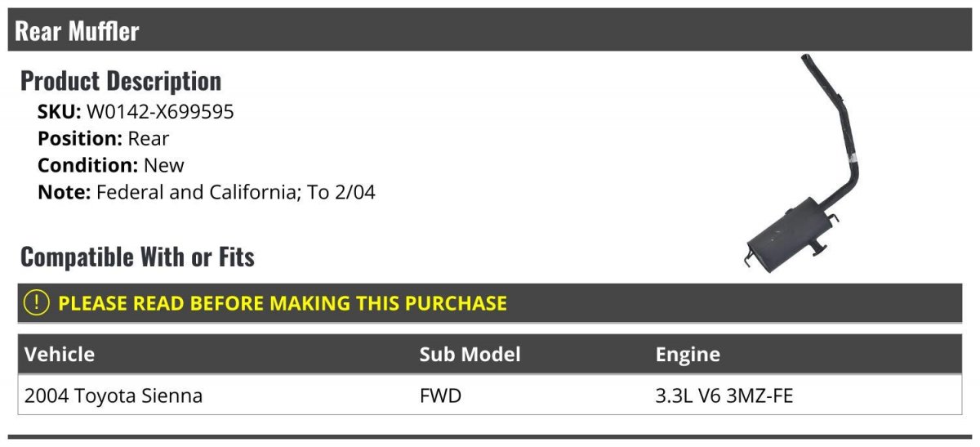Open the Please Read Before Purchase banner

283,303
